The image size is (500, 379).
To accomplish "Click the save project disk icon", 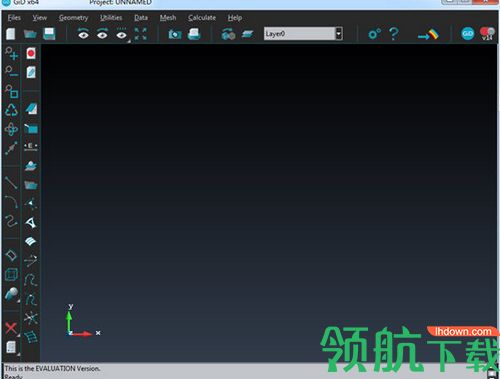I will click(49, 34).
